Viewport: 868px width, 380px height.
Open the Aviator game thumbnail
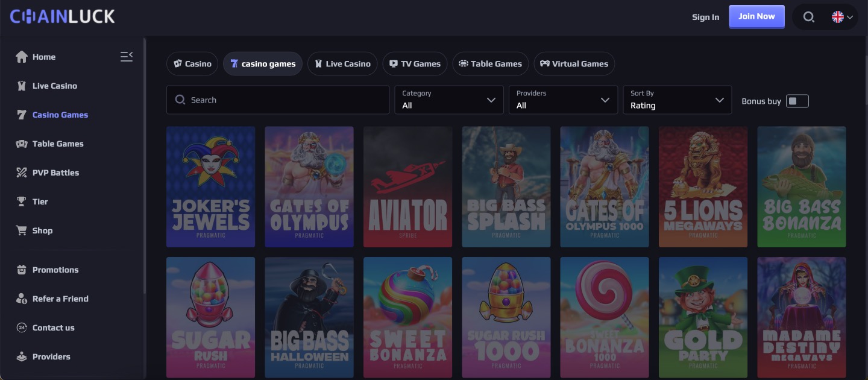[x=407, y=187]
